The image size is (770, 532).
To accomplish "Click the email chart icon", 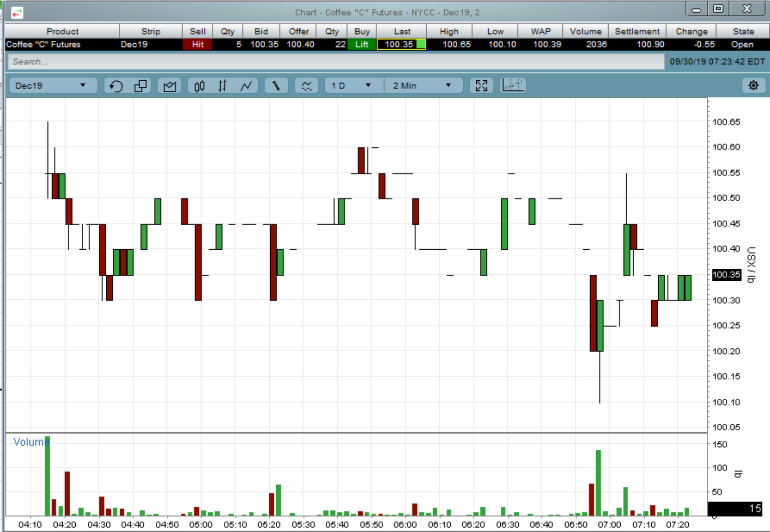I will click(x=169, y=86).
